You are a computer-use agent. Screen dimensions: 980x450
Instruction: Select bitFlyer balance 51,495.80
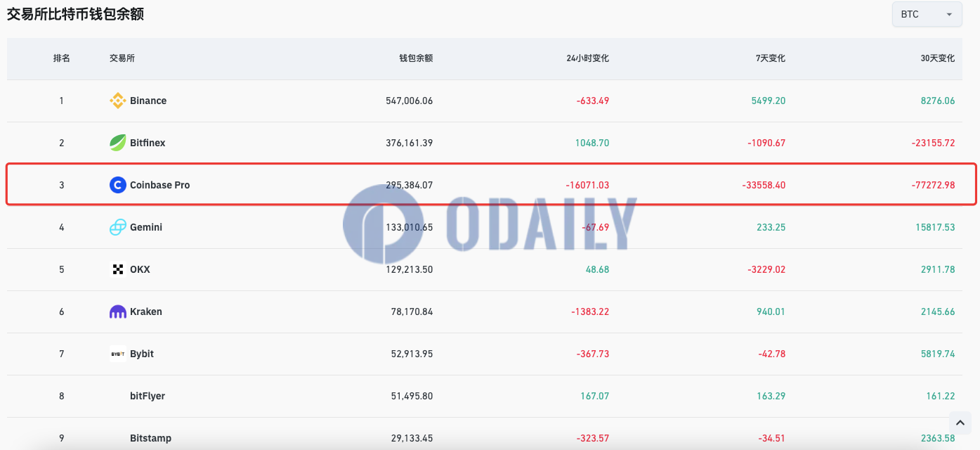412,396
